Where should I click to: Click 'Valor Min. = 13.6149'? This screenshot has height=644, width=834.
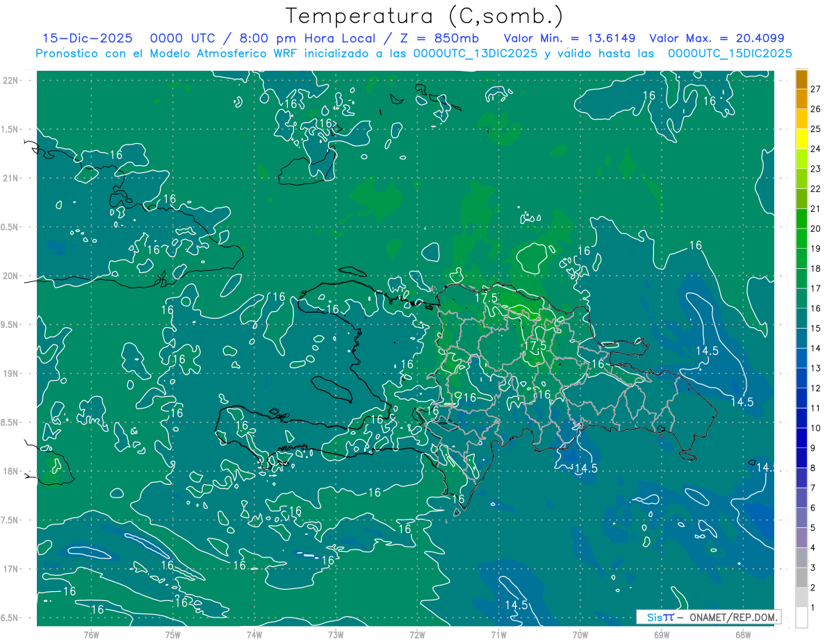click(x=570, y=39)
